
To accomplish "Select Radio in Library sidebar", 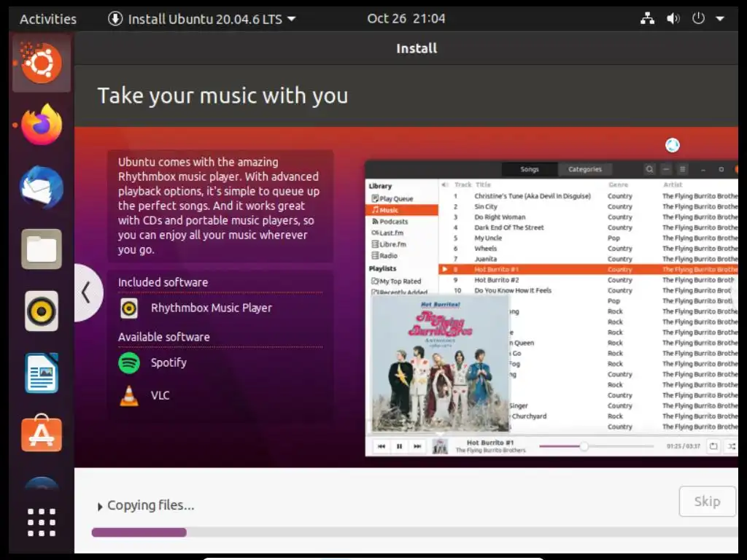I will tap(384, 256).
